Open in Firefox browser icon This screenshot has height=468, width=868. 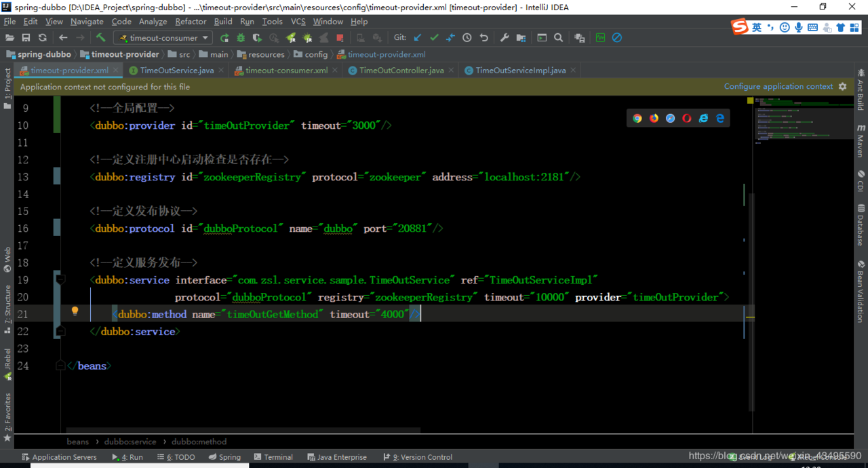point(654,118)
